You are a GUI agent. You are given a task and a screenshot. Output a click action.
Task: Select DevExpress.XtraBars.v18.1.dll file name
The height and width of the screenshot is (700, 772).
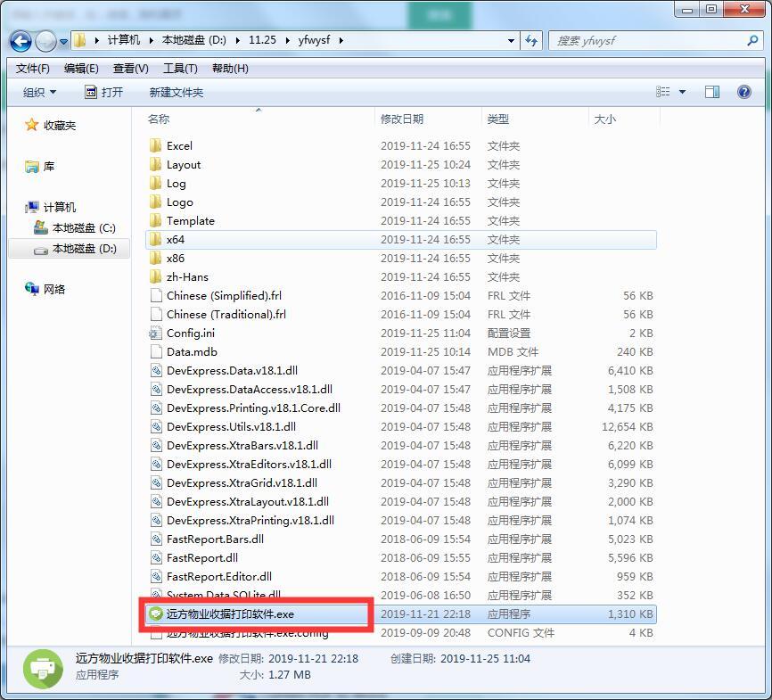click(242, 445)
